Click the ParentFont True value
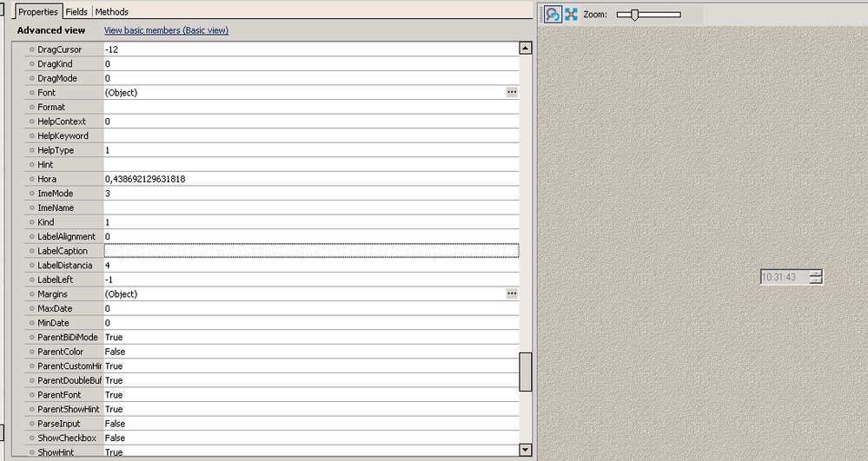The height and width of the screenshot is (461, 868). (114, 395)
